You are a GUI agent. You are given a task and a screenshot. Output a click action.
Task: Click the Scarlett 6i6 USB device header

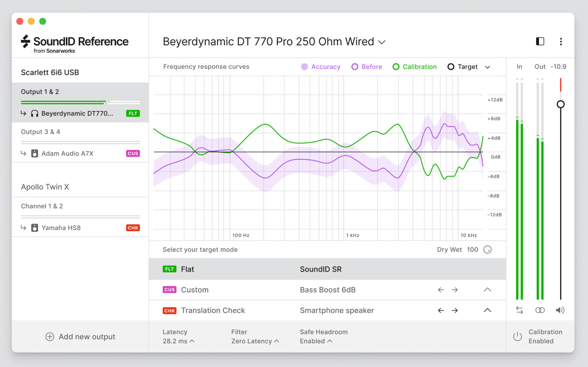tap(50, 73)
